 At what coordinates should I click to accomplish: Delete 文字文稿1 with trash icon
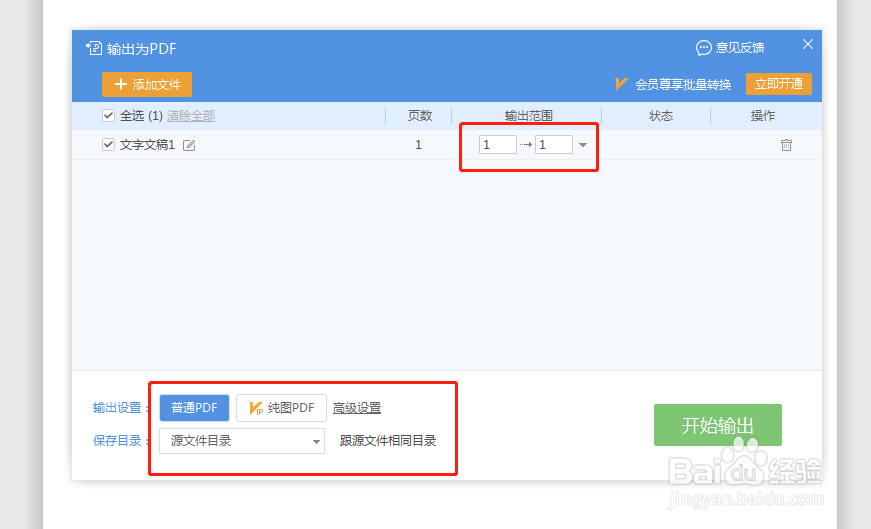(786, 145)
